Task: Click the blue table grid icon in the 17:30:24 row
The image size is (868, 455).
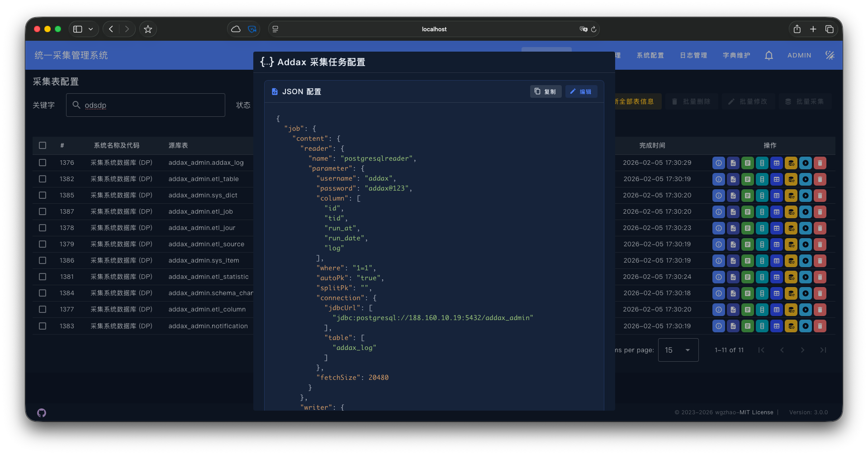Action: [776, 277]
